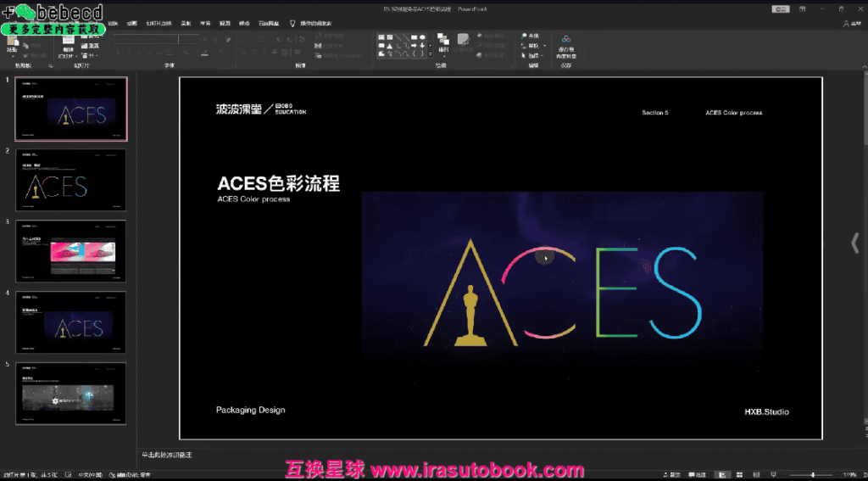Click the 操作说明搜索 search box
Image resolution: width=868 pixels, height=481 pixels.
[315, 23]
